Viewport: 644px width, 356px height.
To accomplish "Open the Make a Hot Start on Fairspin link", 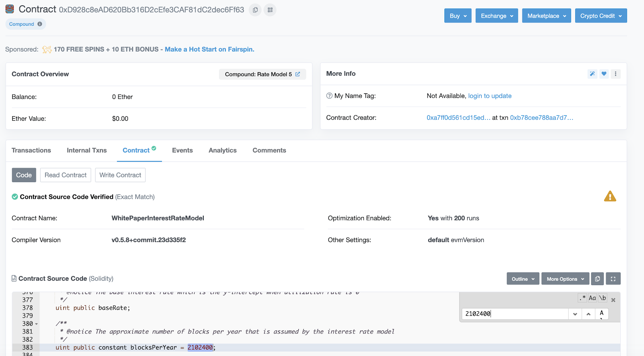I will [x=209, y=49].
